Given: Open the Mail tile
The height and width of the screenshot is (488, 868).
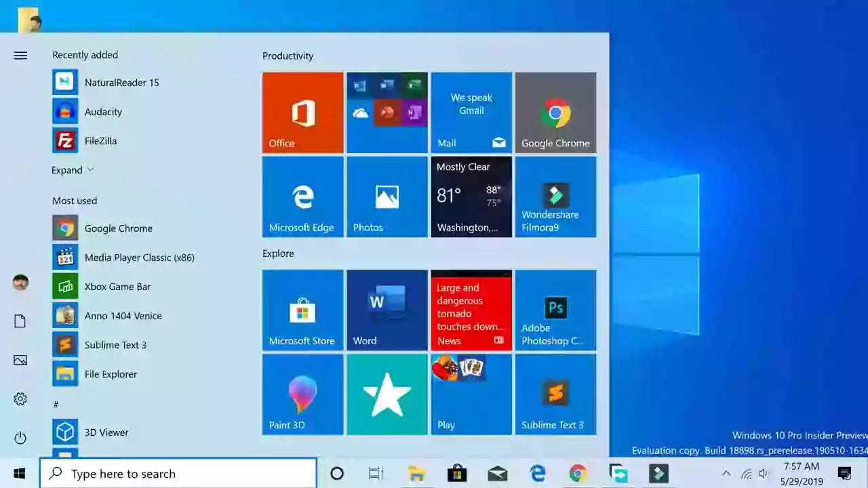Looking at the screenshot, I should tap(471, 113).
